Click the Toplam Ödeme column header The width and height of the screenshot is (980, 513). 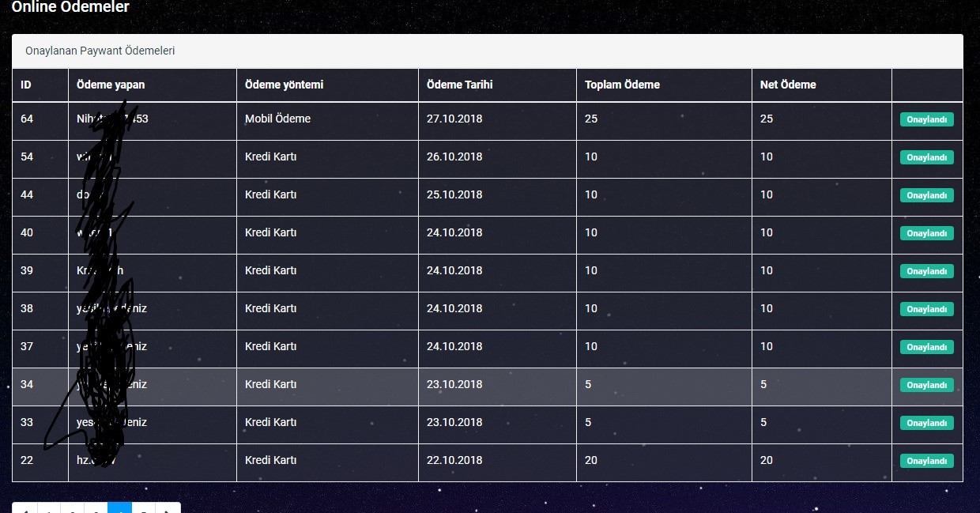coord(622,85)
